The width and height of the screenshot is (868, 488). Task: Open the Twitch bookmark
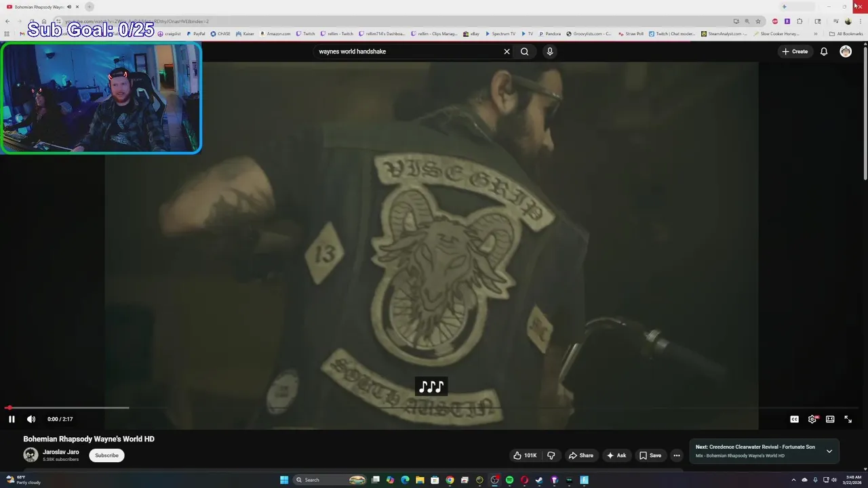tap(306, 33)
